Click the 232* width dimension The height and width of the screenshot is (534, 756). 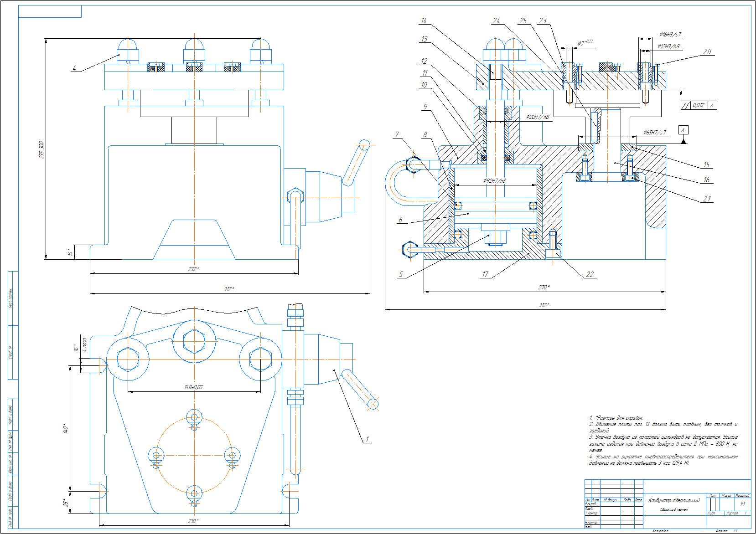tap(193, 269)
